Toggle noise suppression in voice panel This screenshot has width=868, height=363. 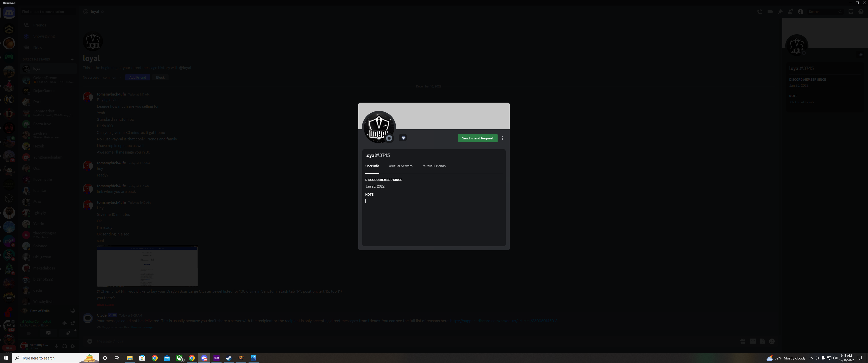(x=64, y=323)
